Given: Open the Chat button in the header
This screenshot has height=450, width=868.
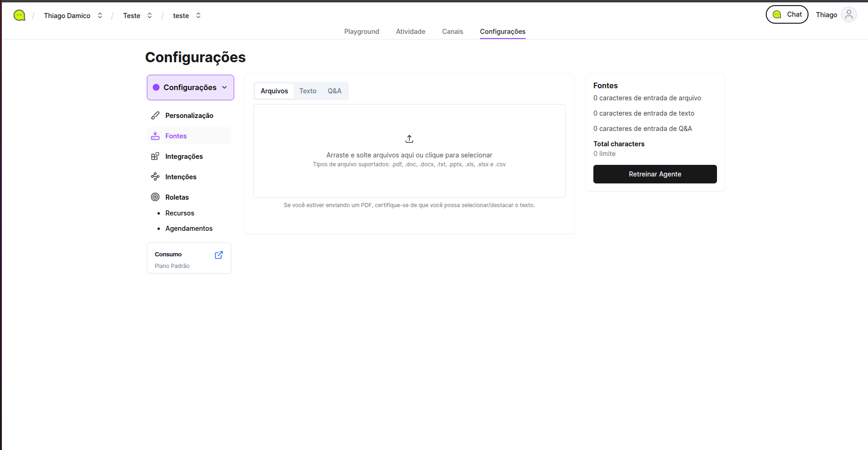Looking at the screenshot, I should (x=787, y=14).
